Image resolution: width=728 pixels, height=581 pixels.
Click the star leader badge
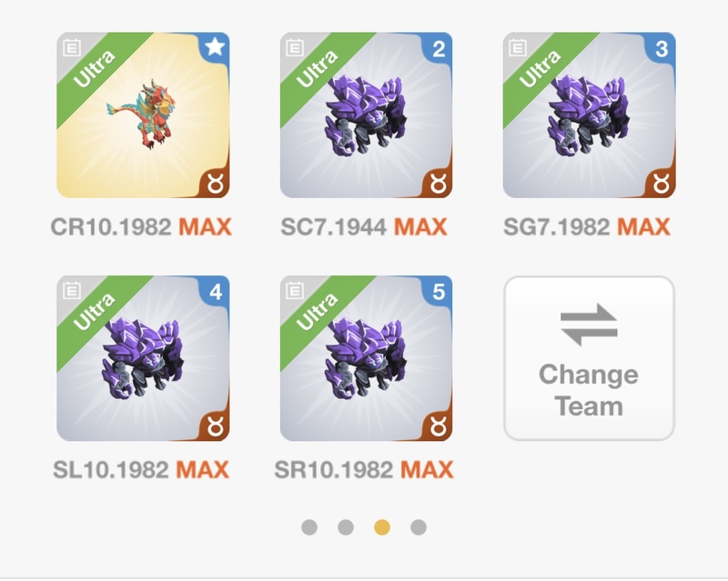(x=215, y=47)
